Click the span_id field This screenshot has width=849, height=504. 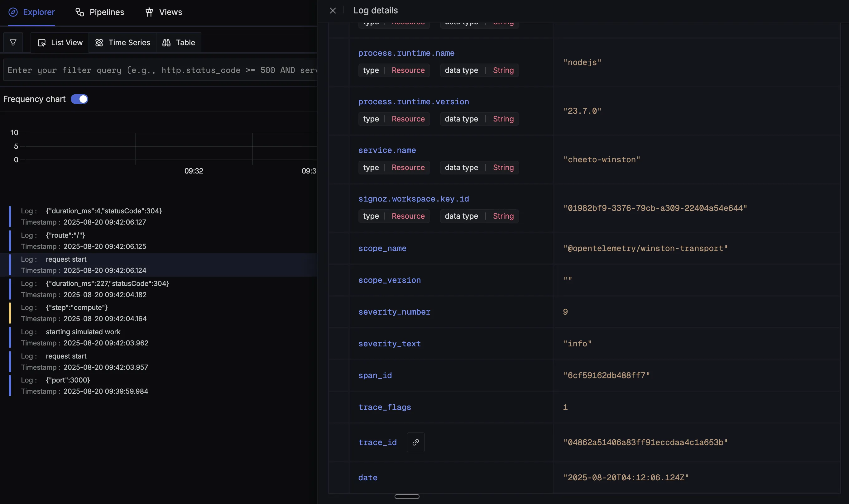(x=375, y=375)
